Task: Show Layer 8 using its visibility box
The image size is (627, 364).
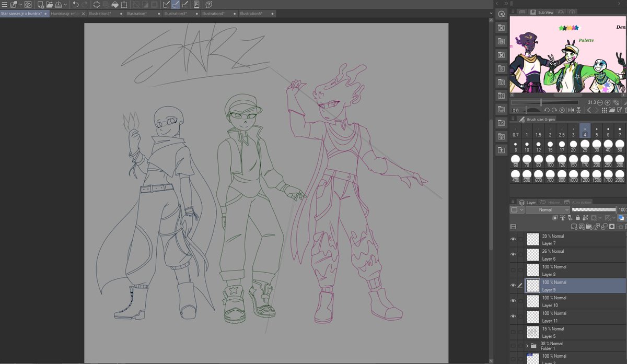Action: coord(513,270)
